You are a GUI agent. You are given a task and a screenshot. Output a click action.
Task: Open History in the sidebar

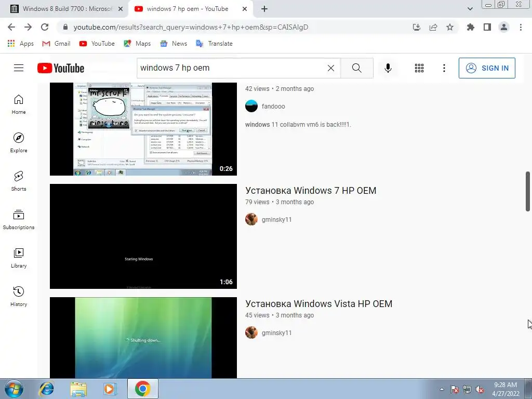click(x=19, y=297)
